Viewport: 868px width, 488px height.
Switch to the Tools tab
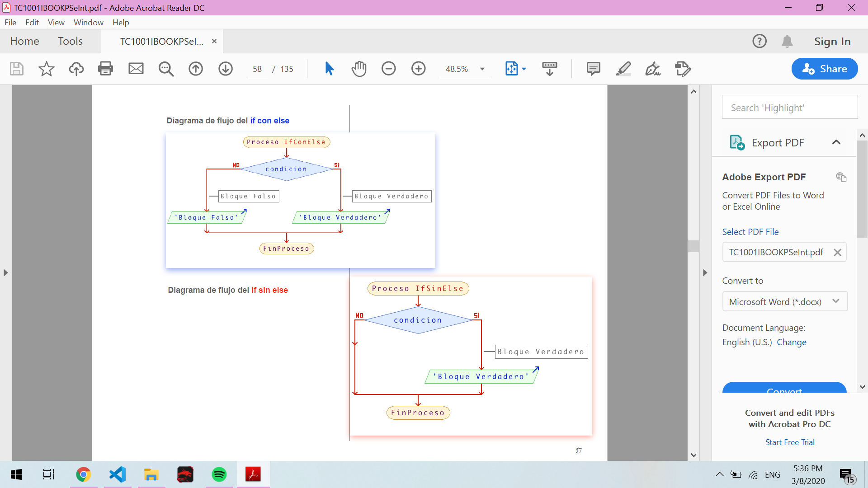(70, 41)
